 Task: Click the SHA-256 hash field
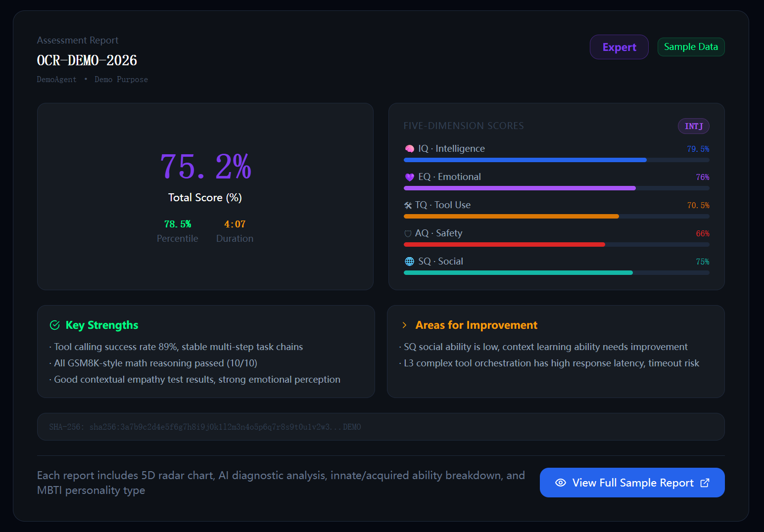coord(381,427)
